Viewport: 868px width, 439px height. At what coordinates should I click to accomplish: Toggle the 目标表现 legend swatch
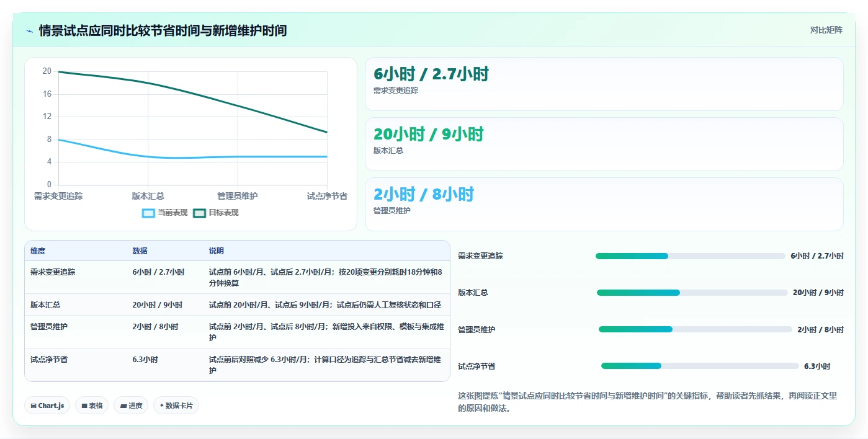point(199,213)
